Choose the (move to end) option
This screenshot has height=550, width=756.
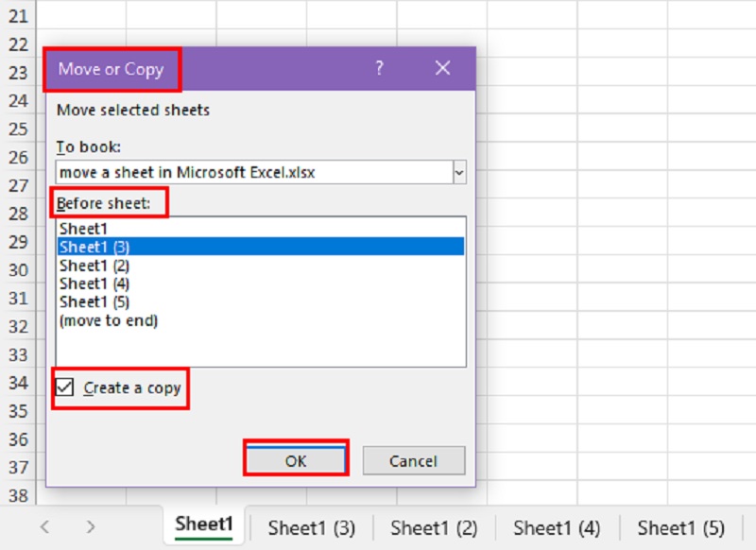point(108,320)
